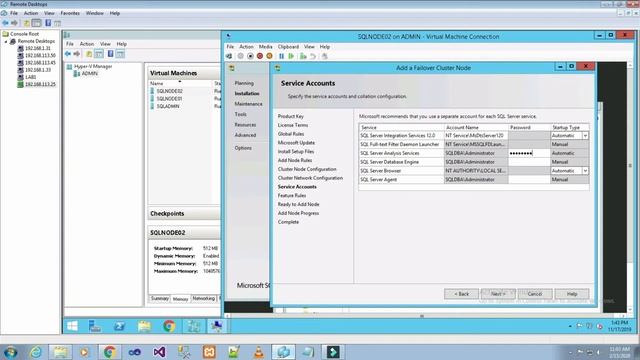
Task: Open PowerShell on remote taskbar
Action: pyautogui.click(x=120, y=326)
